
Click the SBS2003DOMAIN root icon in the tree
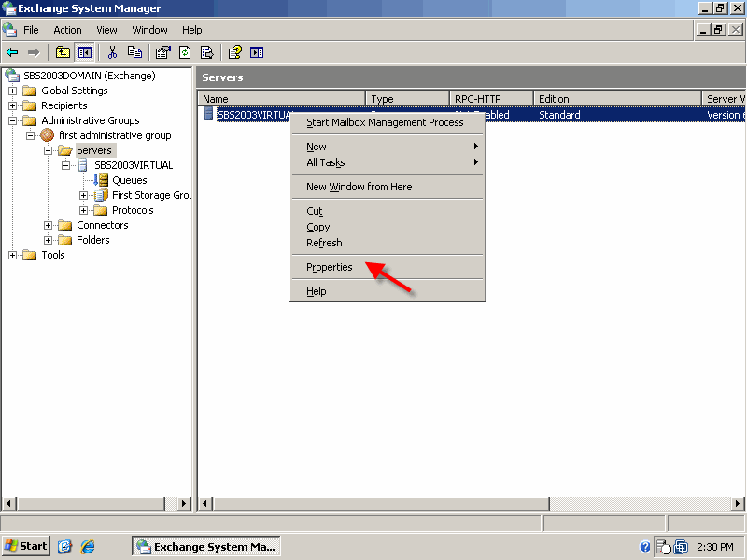[12, 76]
